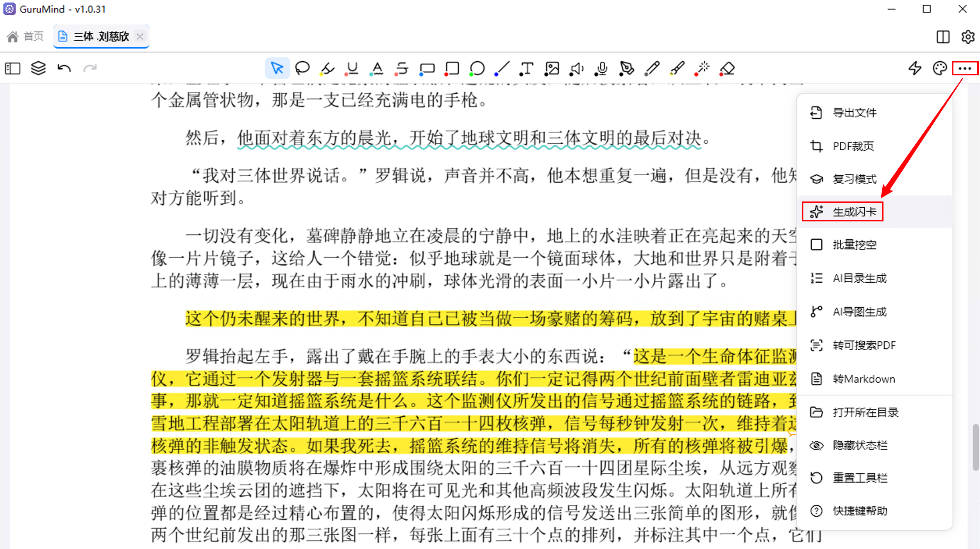Select AI目录生成 menu entry
Screen dimensions: 980x549
(874, 278)
